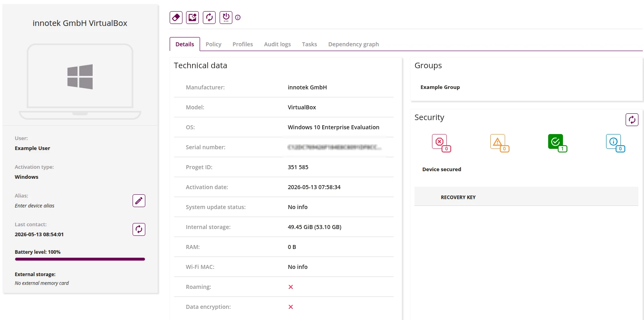Click the battery level progress bar
Screen dimensions: 644x320
pyautogui.click(x=80, y=259)
